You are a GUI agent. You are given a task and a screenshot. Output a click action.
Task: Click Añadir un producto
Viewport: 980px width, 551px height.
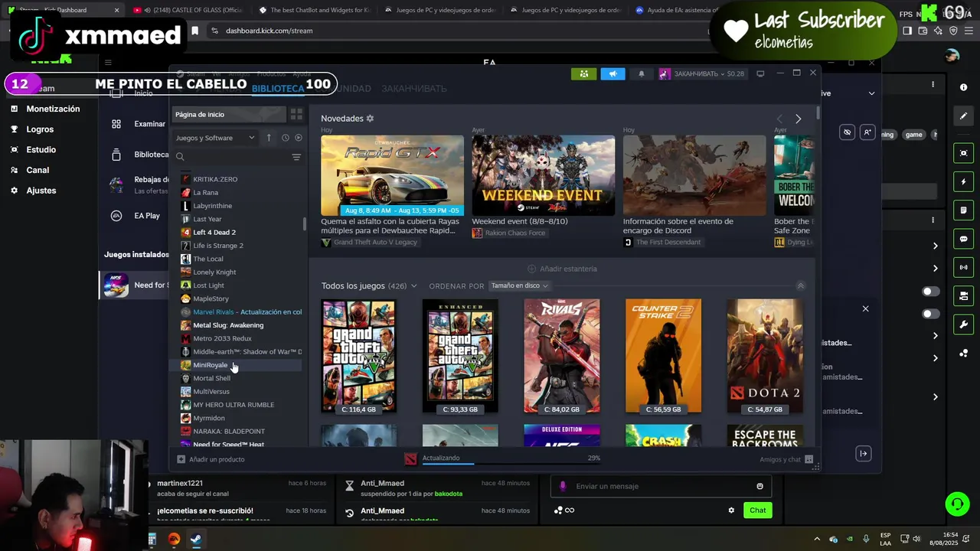211,459
